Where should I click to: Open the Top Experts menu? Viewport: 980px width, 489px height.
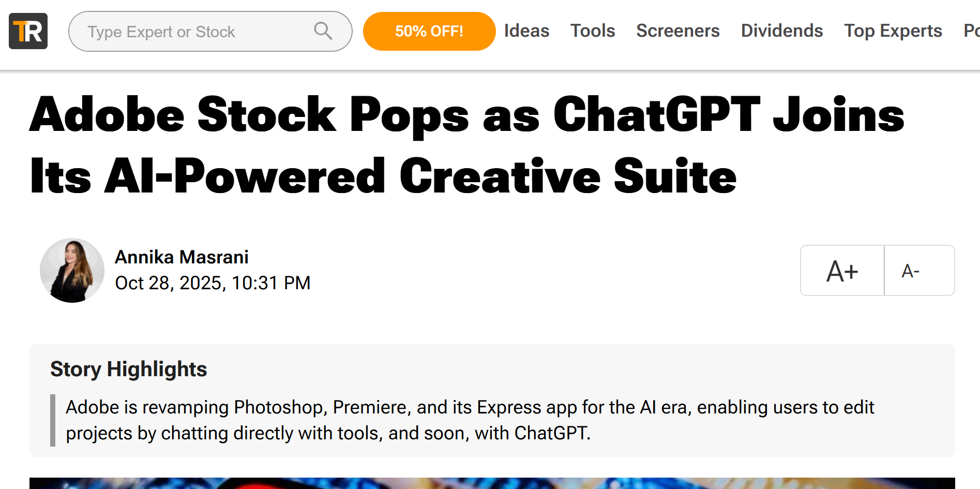893,31
